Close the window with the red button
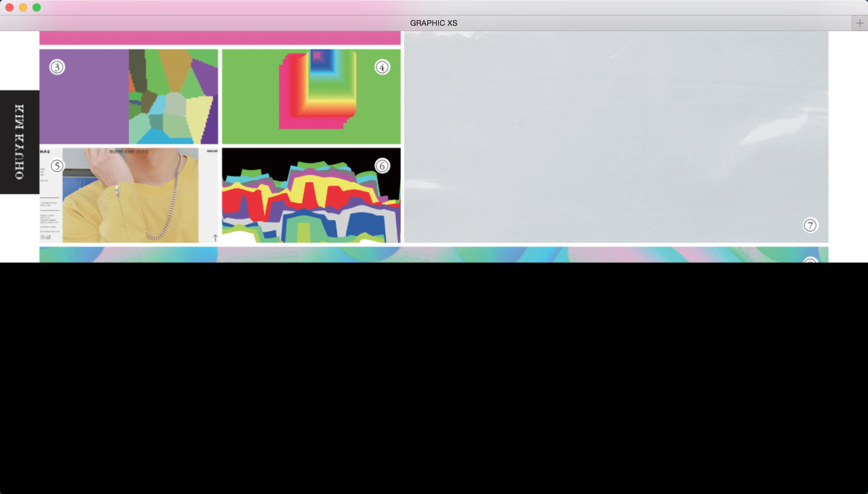The height and width of the screenshot is (494, 868). (x=9, y=7)
